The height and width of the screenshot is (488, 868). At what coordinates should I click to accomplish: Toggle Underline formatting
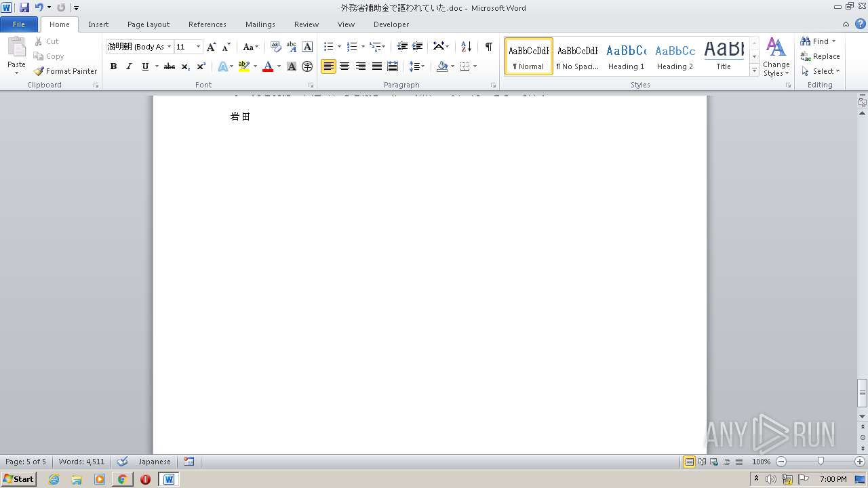point(145,66)
